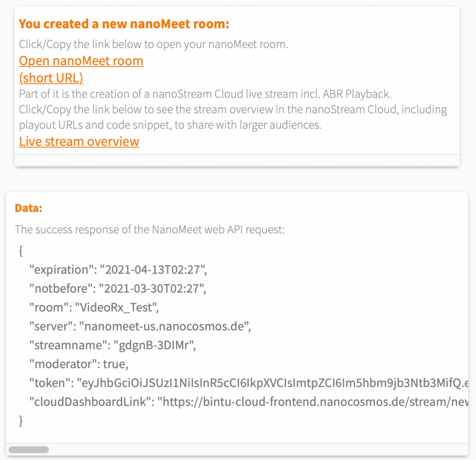Click the empty scrollbar track right of the thumb
This screenshot has height=460, width=476.
[x=256, y=450]
